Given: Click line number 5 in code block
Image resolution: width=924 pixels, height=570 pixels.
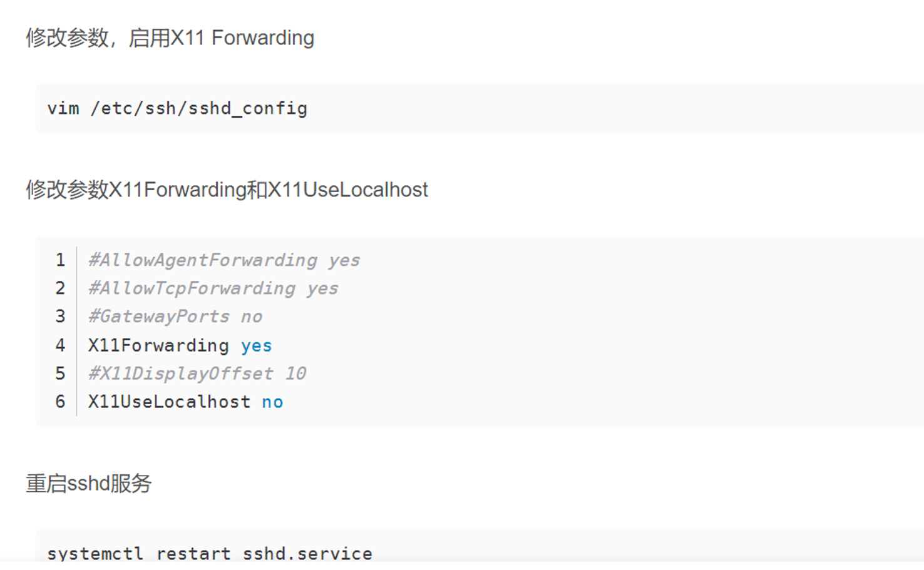Looking at the screenshot, I should click(x=60, y=374).
